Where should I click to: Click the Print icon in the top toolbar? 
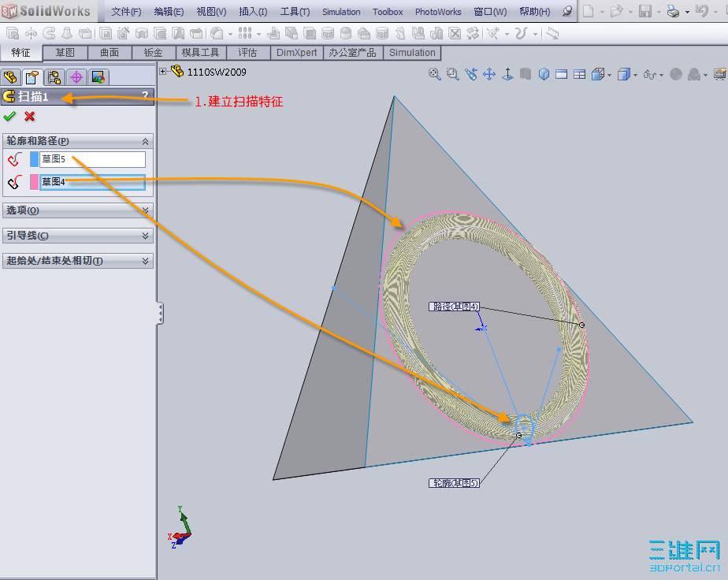pyautogui.click(x=673, y=11)
